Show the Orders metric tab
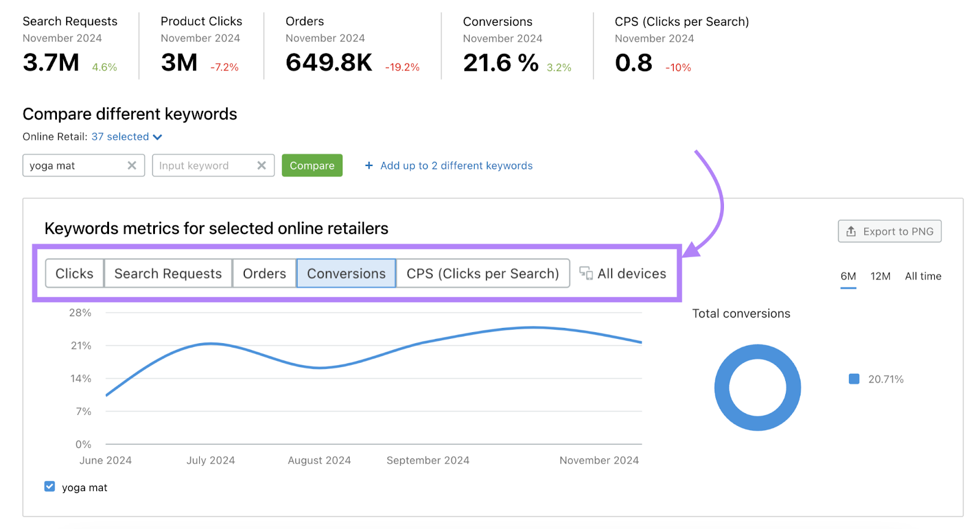Screen dimensions: 980x529 tap(264, 273)
